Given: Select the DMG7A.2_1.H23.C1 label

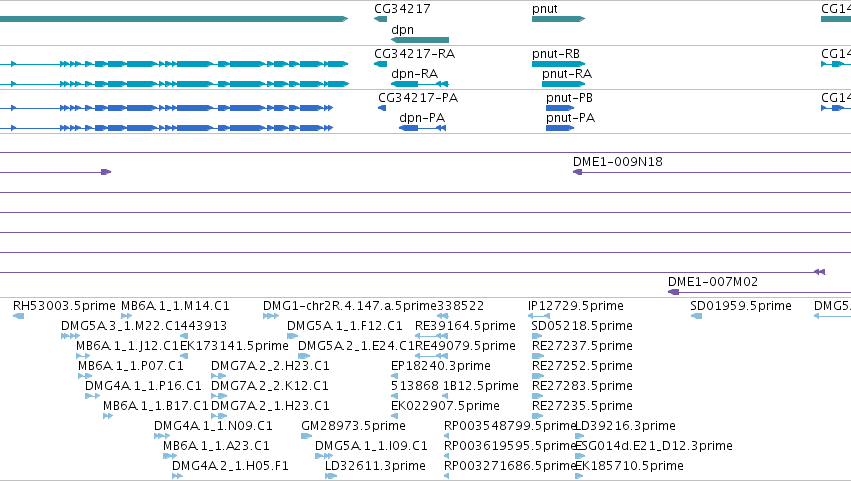Looking at the screenshot, I should coord(270,406).
